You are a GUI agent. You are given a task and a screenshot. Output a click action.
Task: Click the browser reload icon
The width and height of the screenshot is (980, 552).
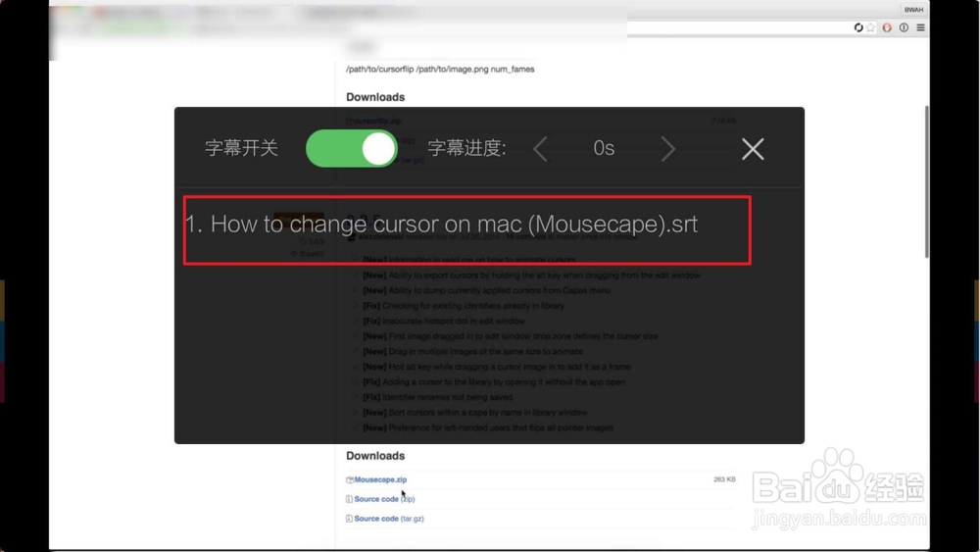(858, 27)
